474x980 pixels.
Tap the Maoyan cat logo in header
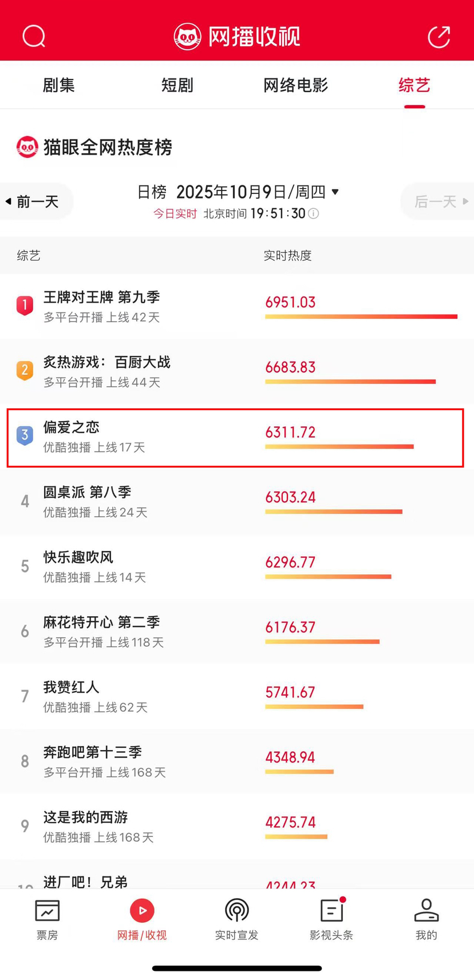pos(187,37)
